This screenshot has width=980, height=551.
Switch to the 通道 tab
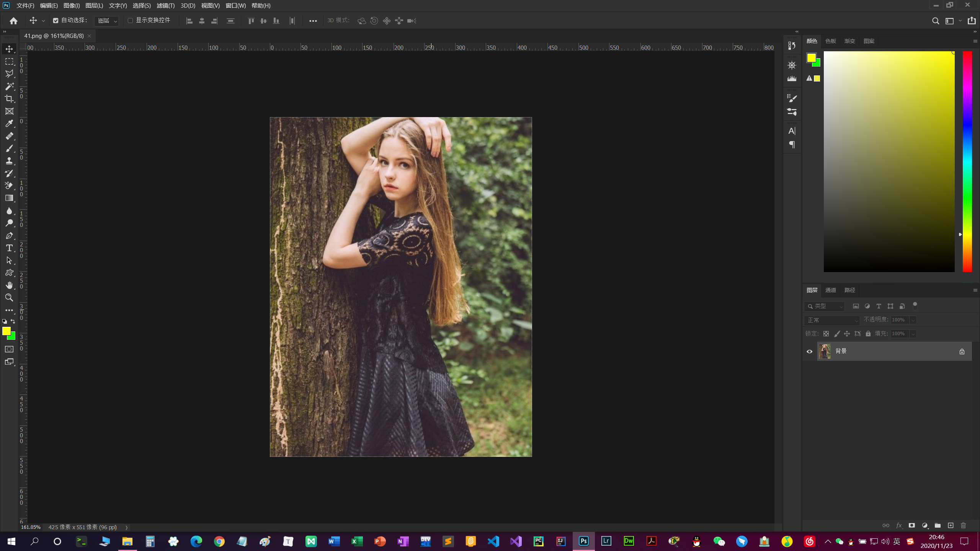(831, 290)
